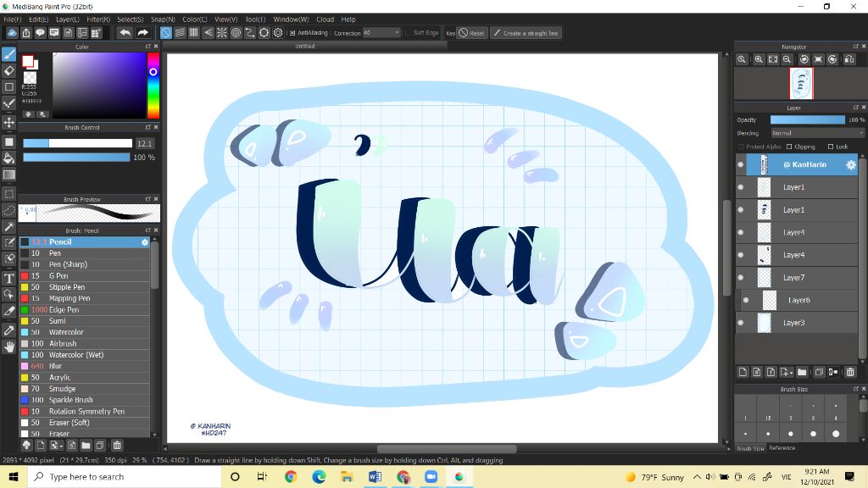Fit canvas to window in Navigator
Image resolution: width=868 pixels, height=488 pixels.
coord(773,59)
